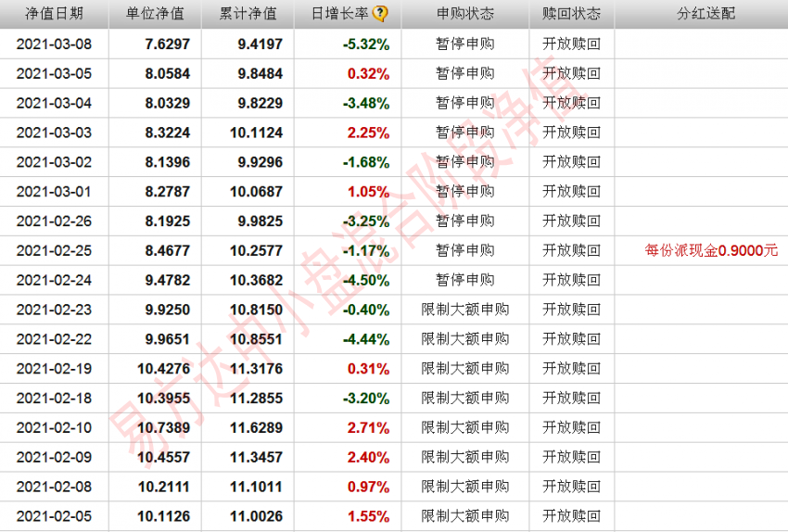This screenshot has width=788, height=532.
Task: Select date cell 2021-02-05
Action: [x=55, y=516]
